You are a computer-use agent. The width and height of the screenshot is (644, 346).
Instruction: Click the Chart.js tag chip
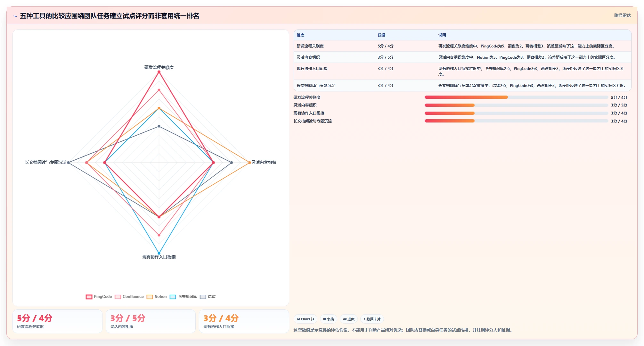tap(306, 319)
